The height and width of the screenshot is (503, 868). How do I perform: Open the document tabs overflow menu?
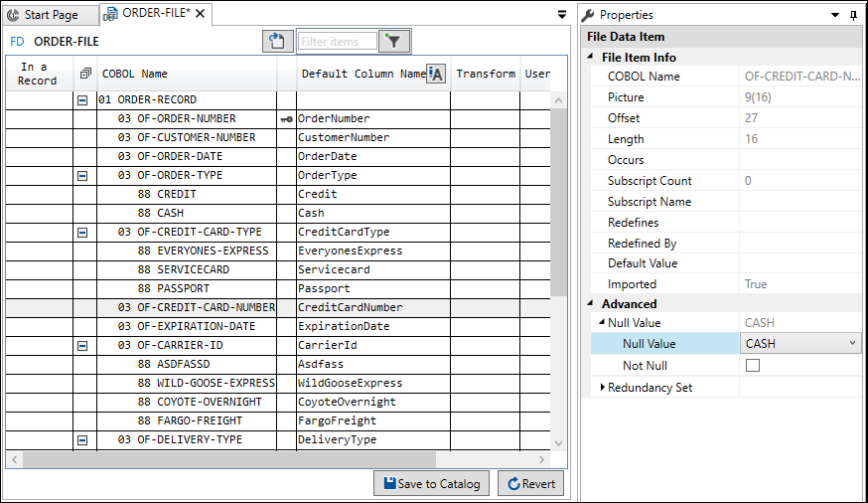coord(563,15)
